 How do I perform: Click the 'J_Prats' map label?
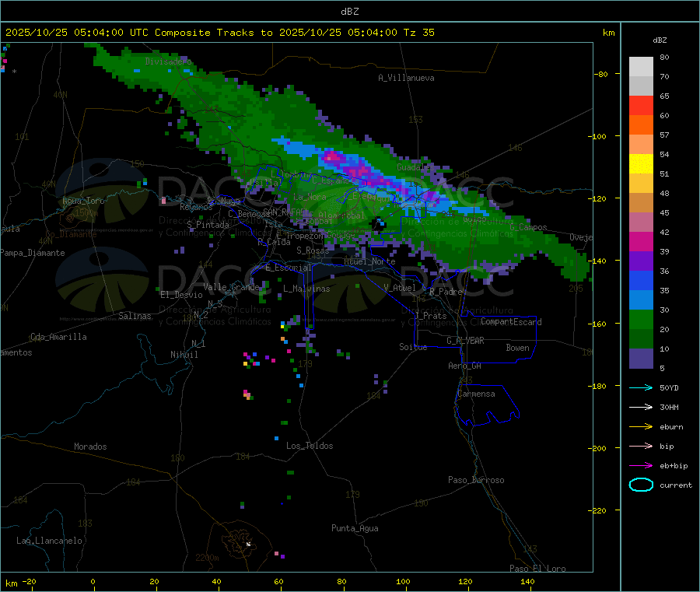coord(430,316)
